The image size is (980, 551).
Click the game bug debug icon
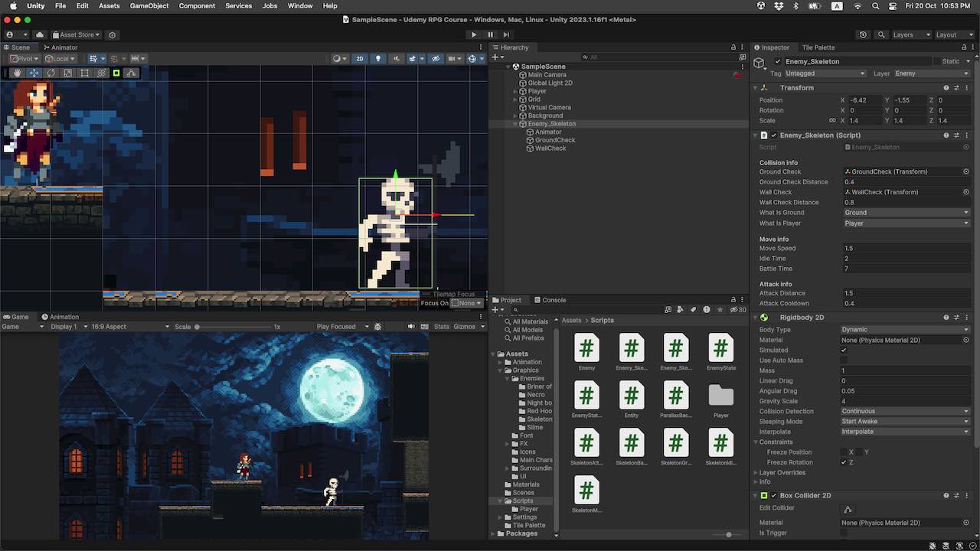[377, 327]
